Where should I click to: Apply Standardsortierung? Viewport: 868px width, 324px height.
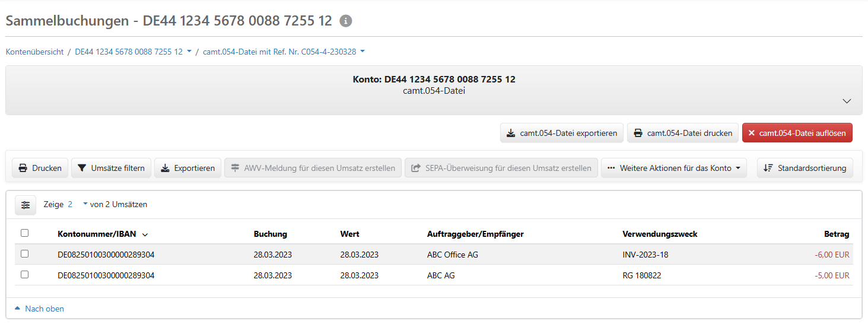[x=805, y=168]
